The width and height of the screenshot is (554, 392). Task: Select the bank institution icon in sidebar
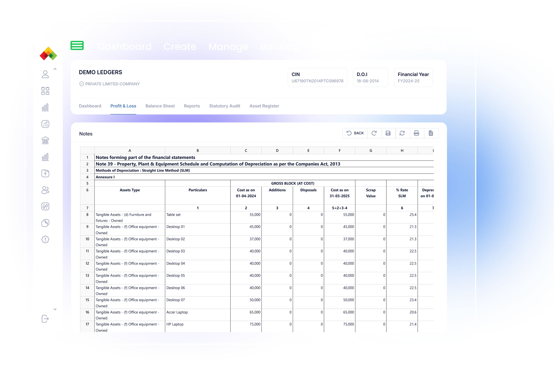(x=45, y=140)
